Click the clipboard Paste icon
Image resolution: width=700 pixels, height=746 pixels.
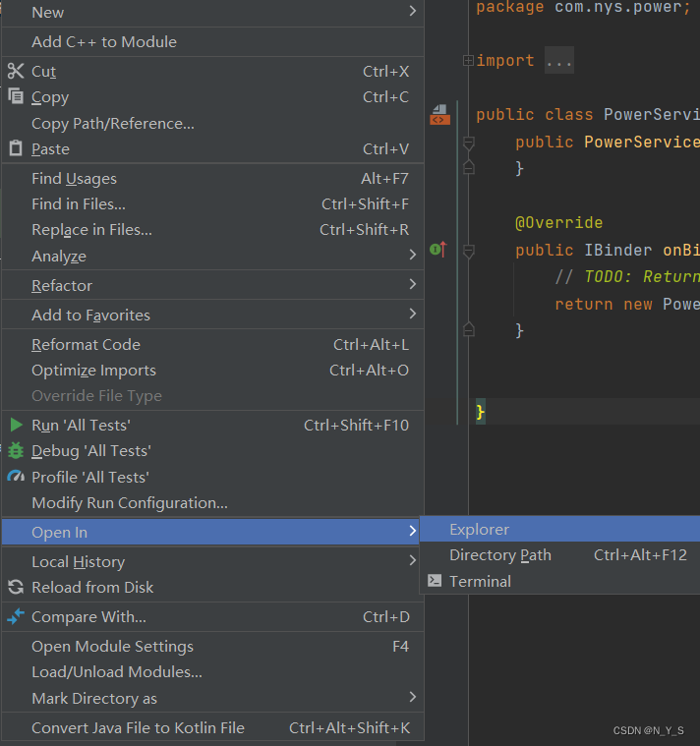(x=15, y=148)
